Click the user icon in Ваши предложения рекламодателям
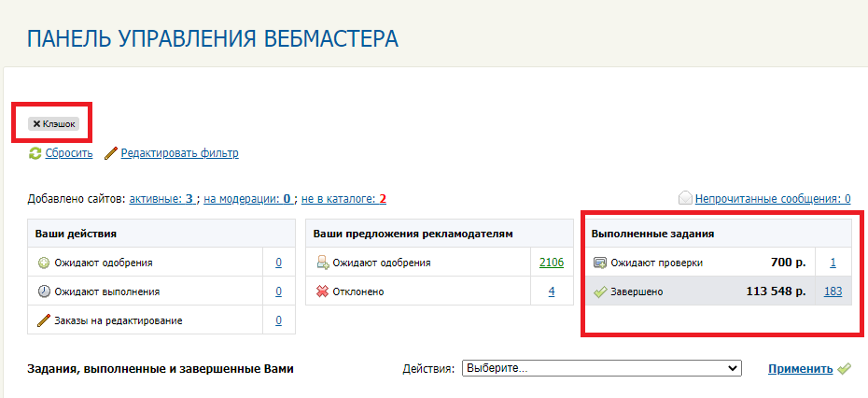Viewport: 868px width, 398px height. 323,263
